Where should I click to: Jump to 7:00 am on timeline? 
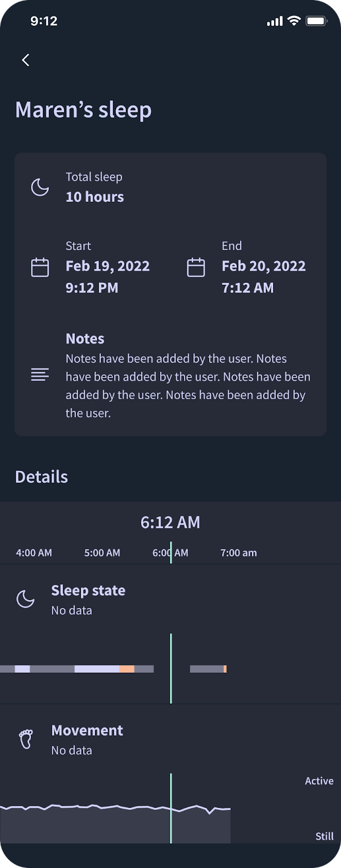click(x=238, y=553)
